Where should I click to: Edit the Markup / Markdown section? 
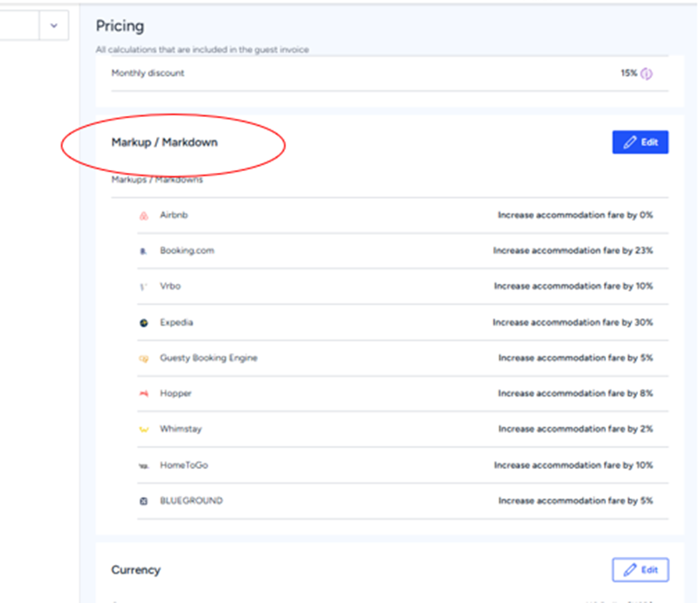click(x=641, y=142)
